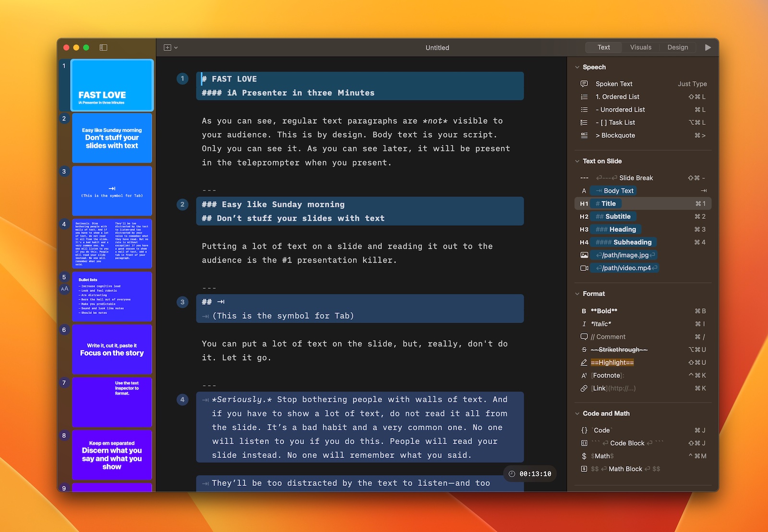Click the Strikethrough S icon
This screenshot has height=532, width=768.
[x=584, y=350]
